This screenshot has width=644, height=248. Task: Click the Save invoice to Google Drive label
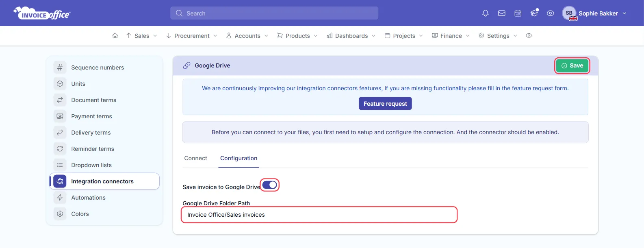[221, 187]
